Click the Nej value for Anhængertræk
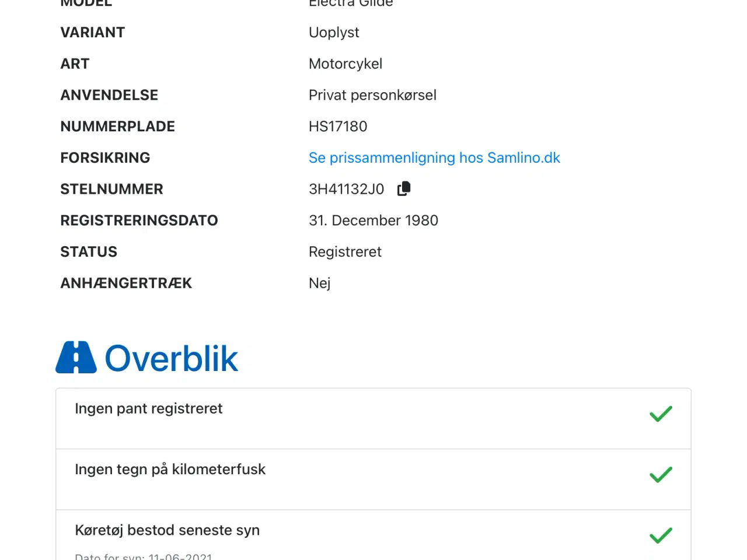The height and width of the screenshot is (560, 747). tap(319, 283)
